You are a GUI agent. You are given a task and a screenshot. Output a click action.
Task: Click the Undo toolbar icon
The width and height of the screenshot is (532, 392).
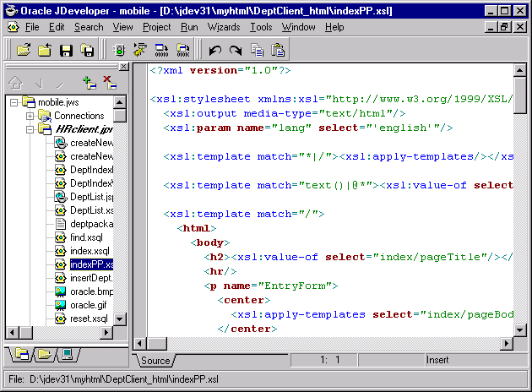[214, 51]
